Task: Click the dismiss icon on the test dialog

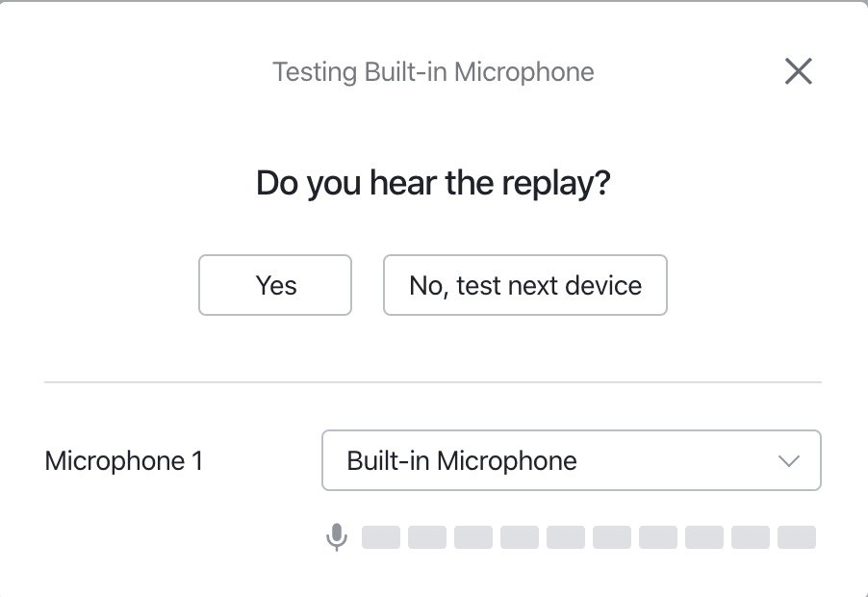Action: click(798, 71)
